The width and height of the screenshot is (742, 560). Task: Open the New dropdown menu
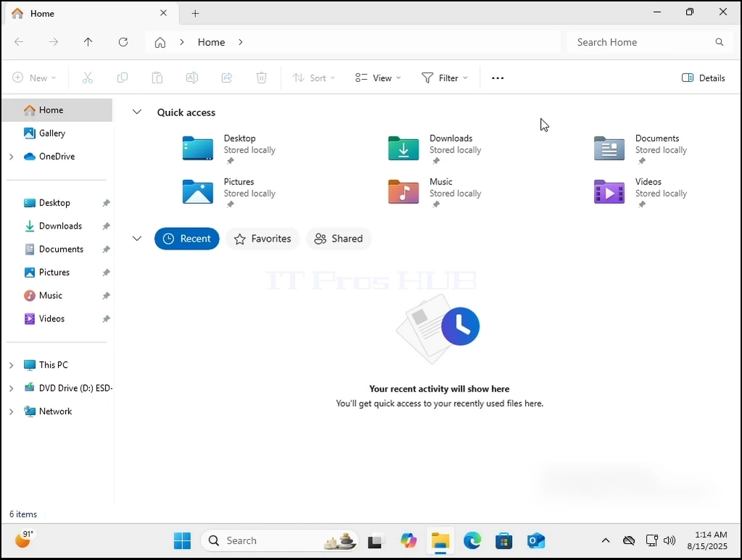34,78
